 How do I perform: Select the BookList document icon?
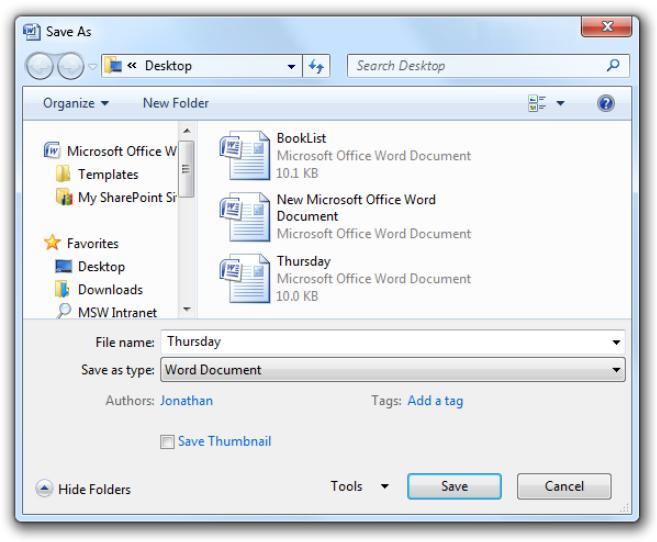[x=245, y=155]
